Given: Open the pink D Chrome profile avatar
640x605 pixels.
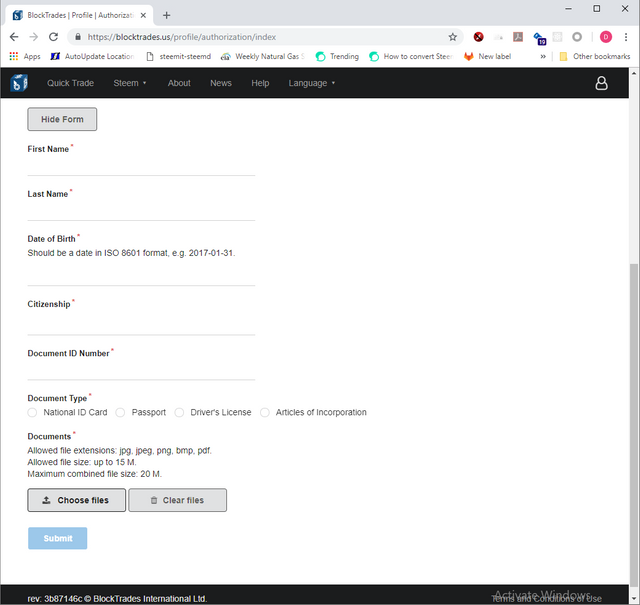Looking at the screenshot, I should [605, 37].
